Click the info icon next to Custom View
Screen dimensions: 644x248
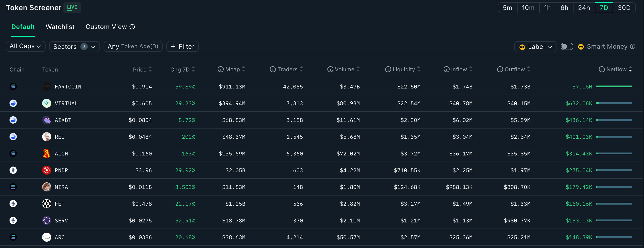pos(132,27)
